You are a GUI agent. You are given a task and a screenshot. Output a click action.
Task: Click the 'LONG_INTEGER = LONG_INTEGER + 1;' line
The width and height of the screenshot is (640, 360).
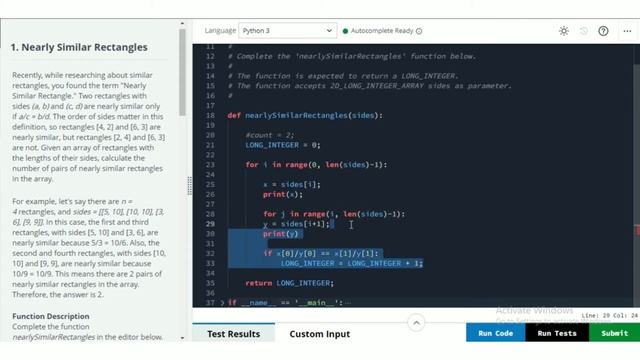pyautogui.click(x=352, y=263)
